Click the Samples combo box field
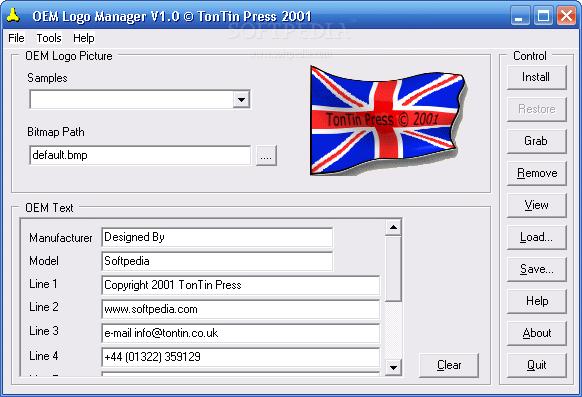The image size is (582, 397). coord(140,99)
